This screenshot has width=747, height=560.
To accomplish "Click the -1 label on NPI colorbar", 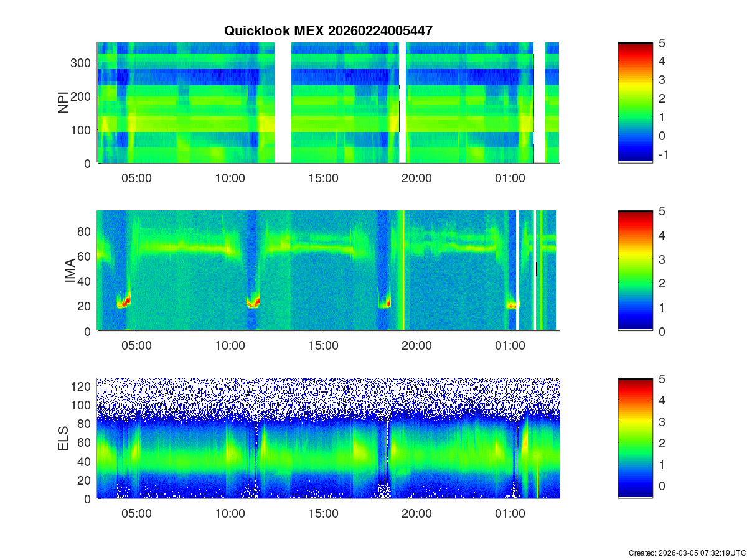I will click(663, 155).
